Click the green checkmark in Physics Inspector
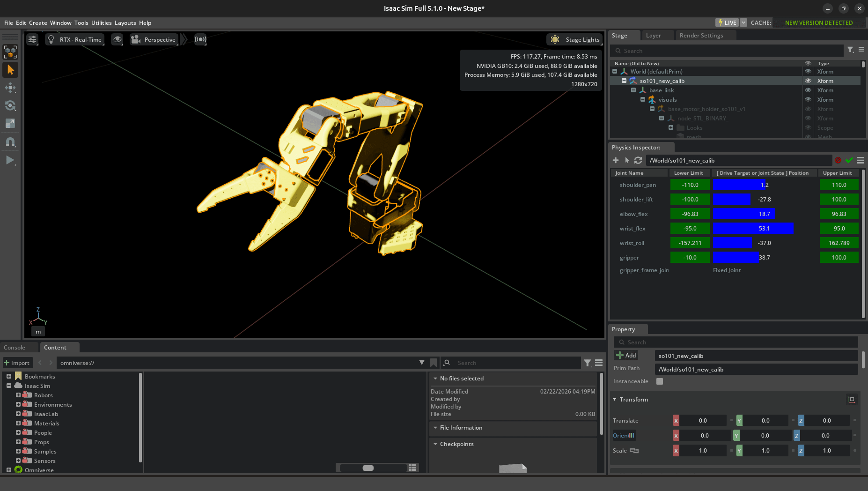Screen dimensions: 868x491 (x=849, y=160)
